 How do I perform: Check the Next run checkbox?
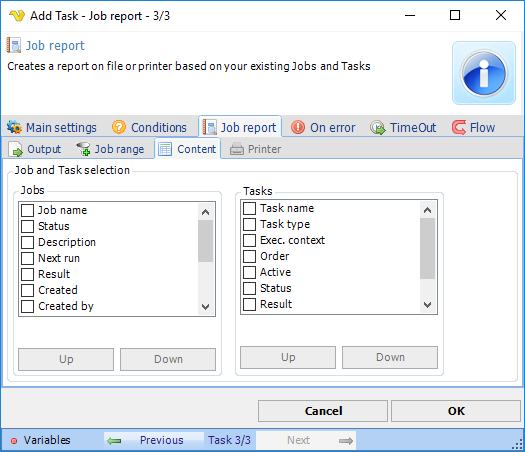coord(27,258)
